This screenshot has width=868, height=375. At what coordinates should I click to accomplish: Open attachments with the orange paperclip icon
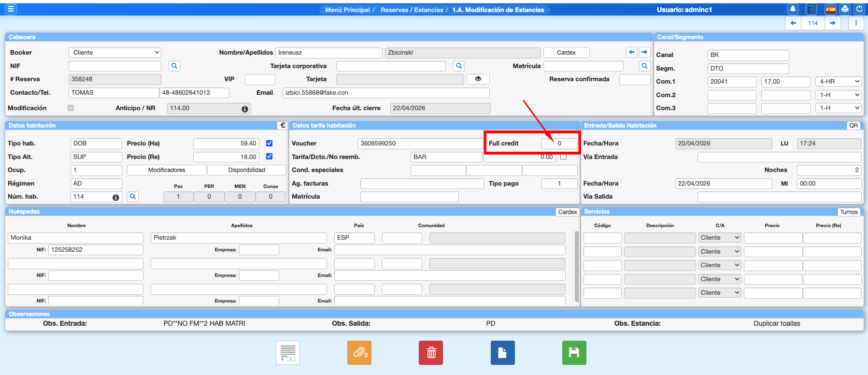point(359,353)
